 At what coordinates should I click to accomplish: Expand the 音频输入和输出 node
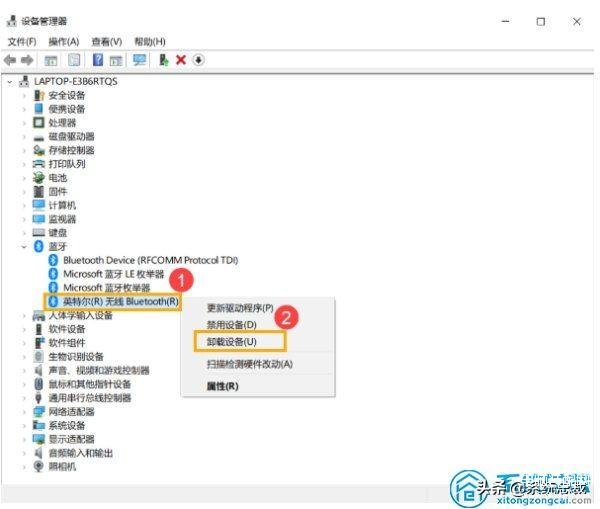click(x=24, y=453)
